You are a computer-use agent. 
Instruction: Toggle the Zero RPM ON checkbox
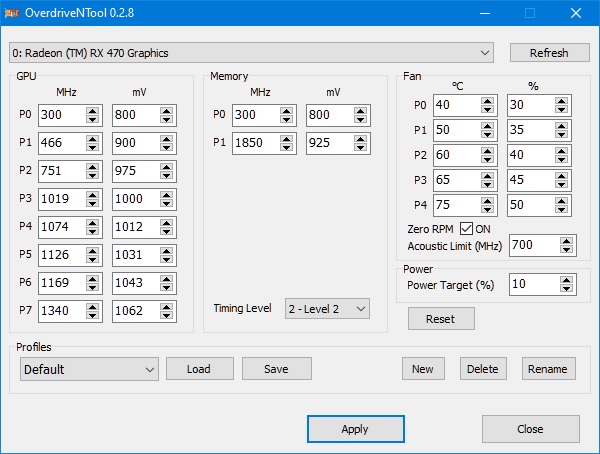[466, 229]
